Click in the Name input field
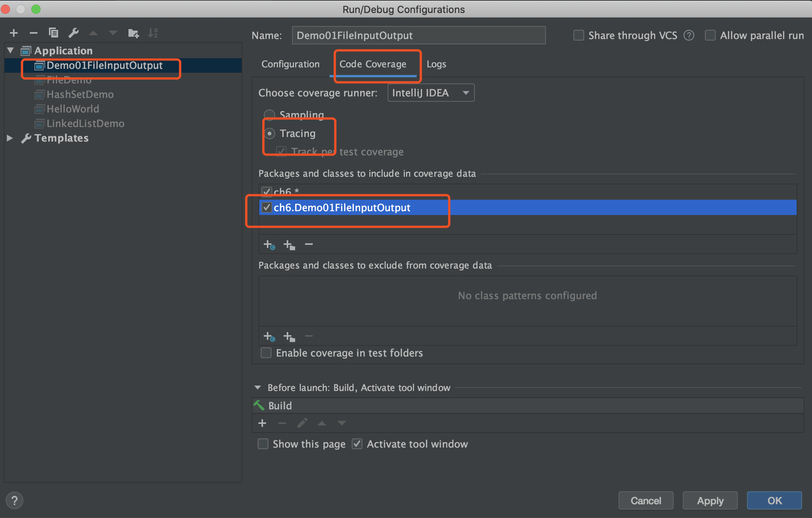Viewport: 812px width, 518px height. 418,36
